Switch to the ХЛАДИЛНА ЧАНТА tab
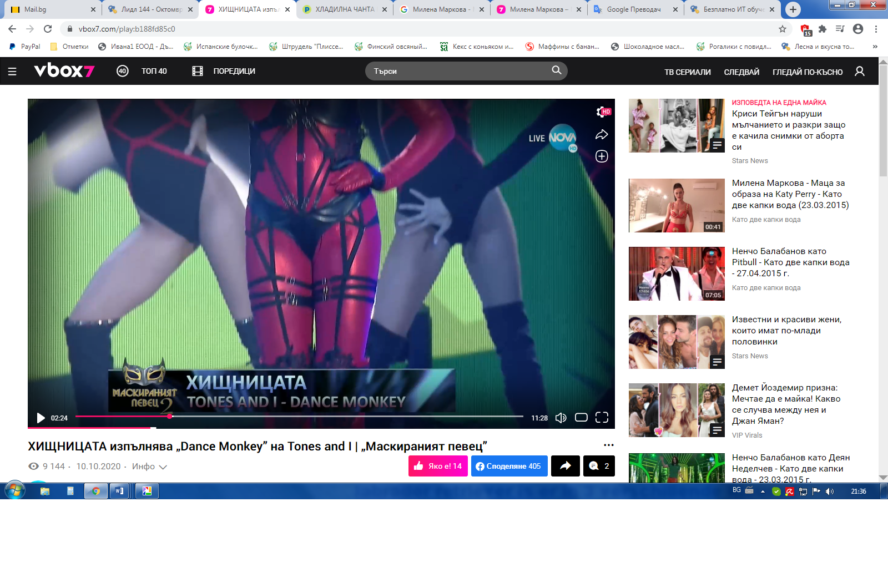The image size is (888, 588). [344, 9]
